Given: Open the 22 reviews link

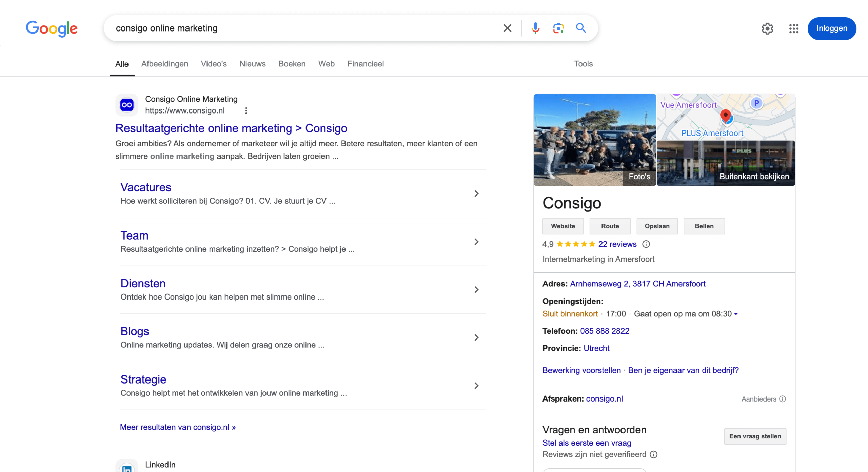Looking at the screenshot, I should (x=617, y=244).
